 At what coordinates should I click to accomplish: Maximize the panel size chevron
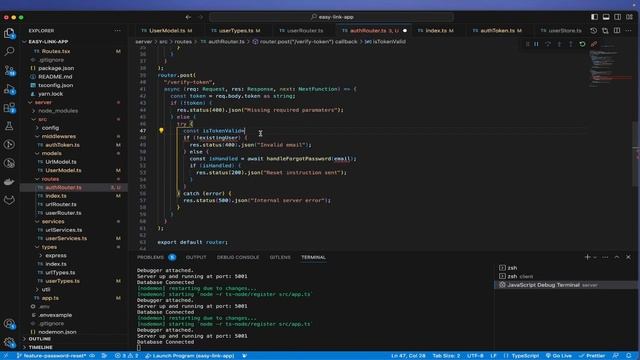(617, 257)
